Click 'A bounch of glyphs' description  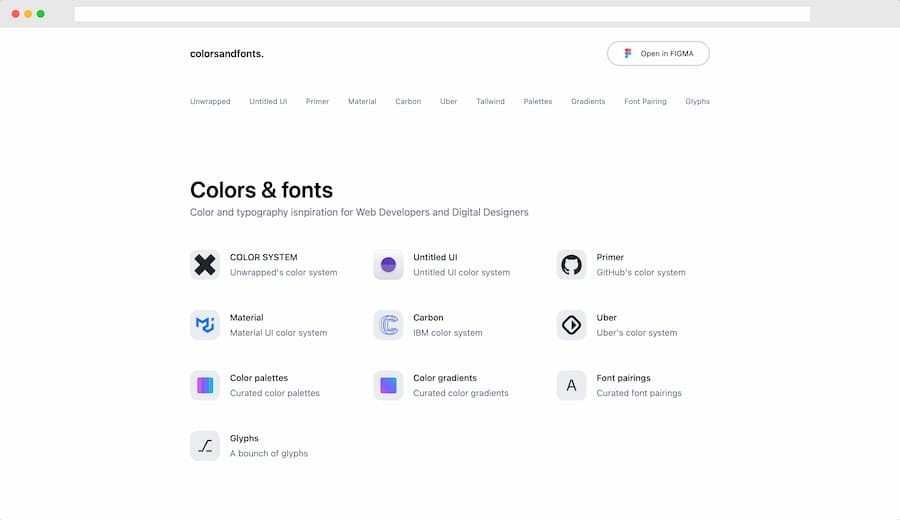[269, 453]
